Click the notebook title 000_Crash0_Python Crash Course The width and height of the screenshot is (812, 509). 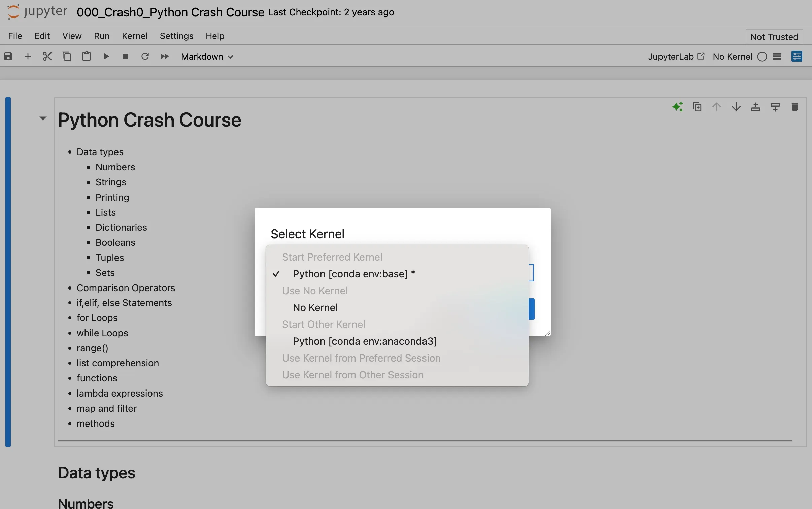(170, 12)
